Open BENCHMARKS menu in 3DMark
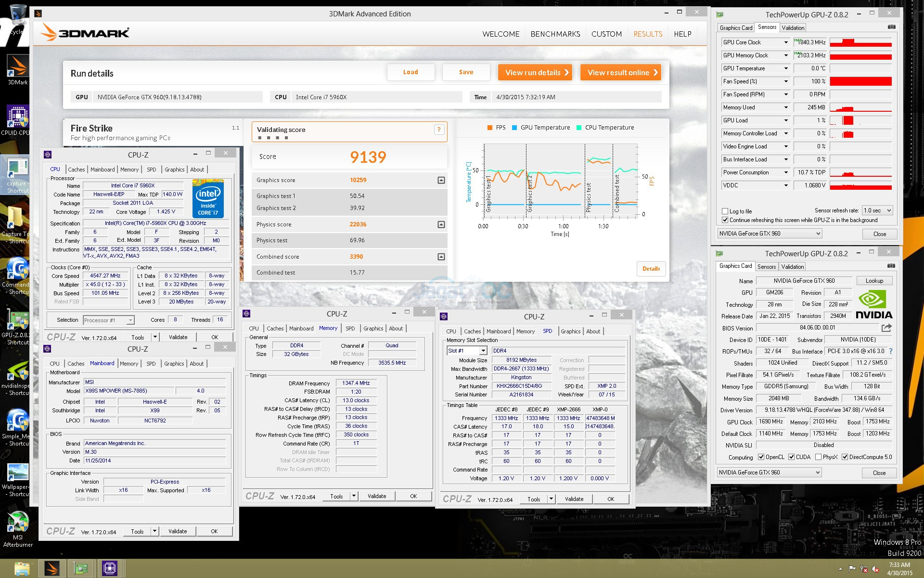The image size is (924, 578). (555, 34)
